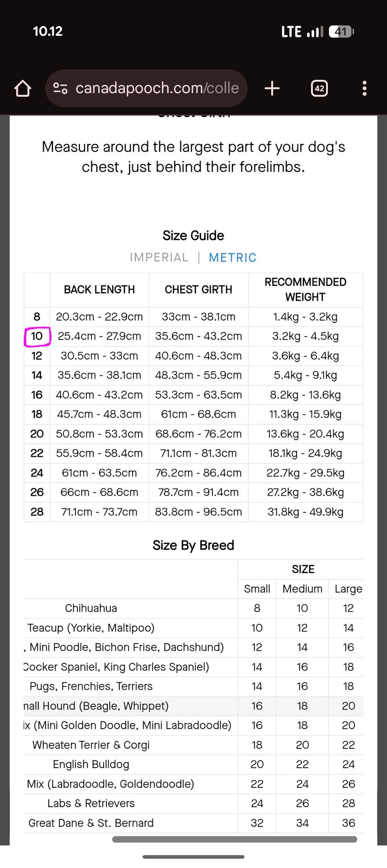Select the Labs & Retrievers row
Viewport: 387px width, 868px height.
tap(91, 803)
